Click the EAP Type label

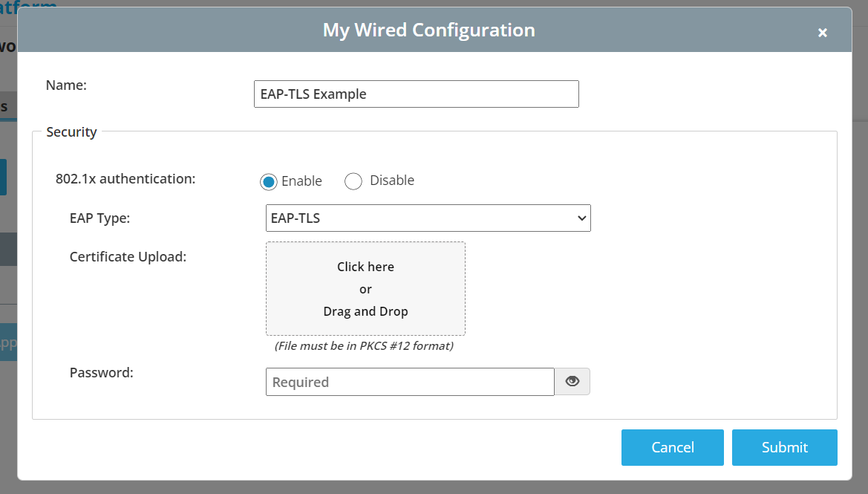click(x=99, y=218)
